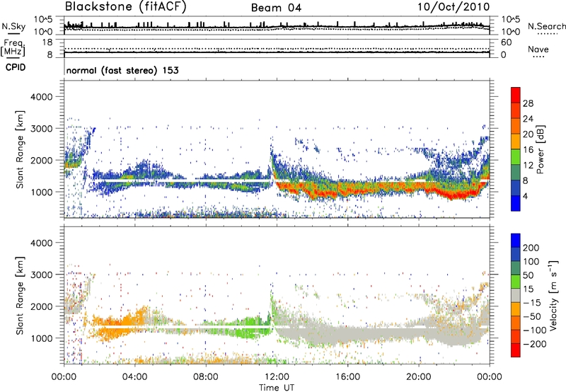
Task: Click the "15" label on the Velocity colorbar
Action: coord(528,289)
